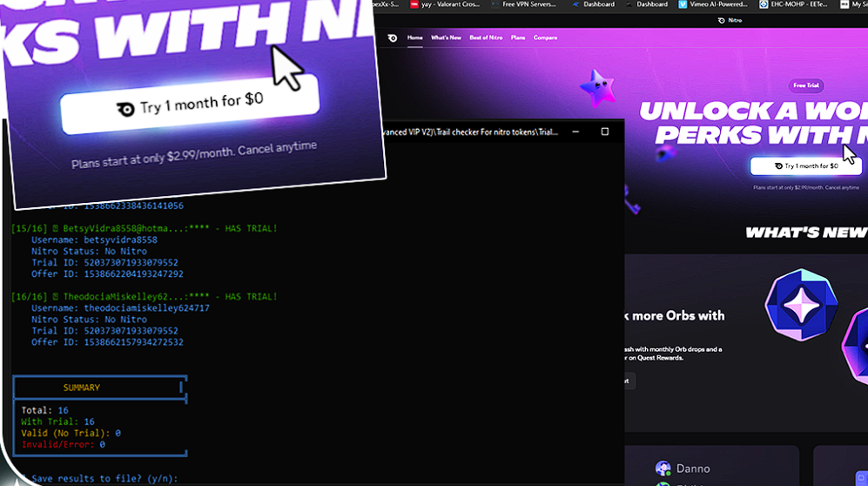Select the Compare tab
This screenshot has height=486, width=868.
coord(545,37)
